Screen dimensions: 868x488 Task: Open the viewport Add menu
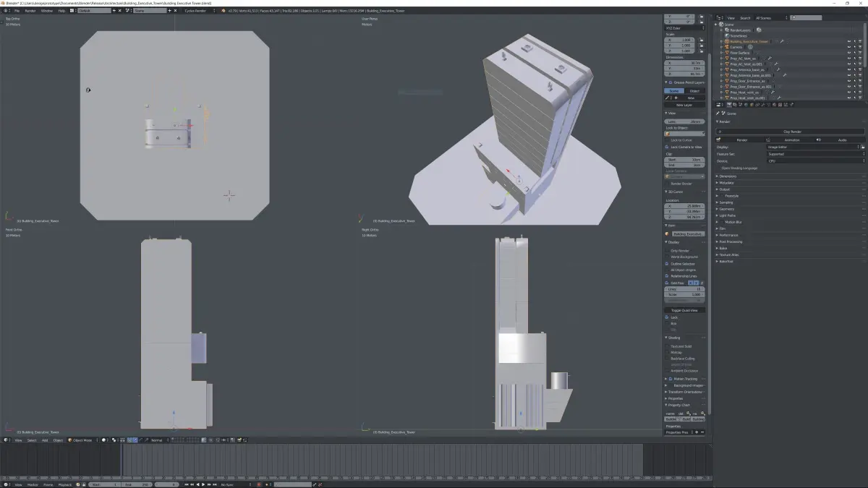(45, 440)
